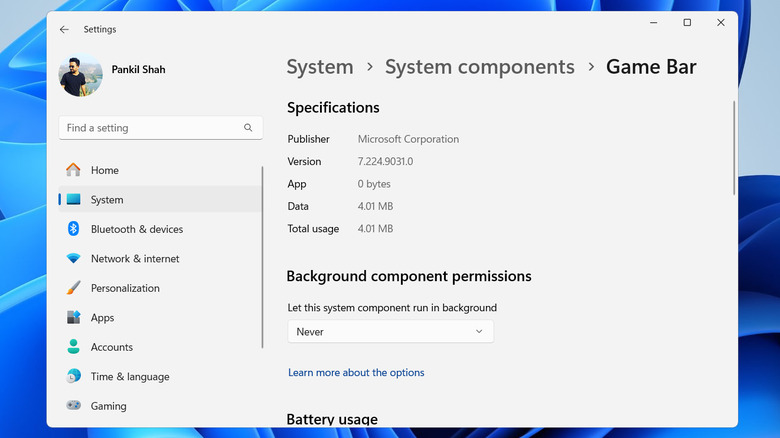Open Learn more about the options link
The image size is (780, 438).
click(356, 373)
